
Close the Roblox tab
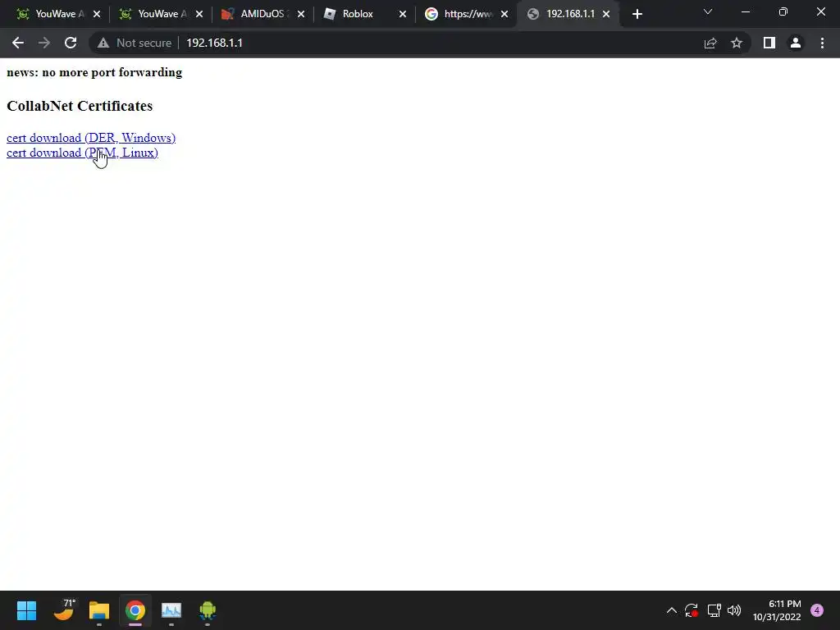point(402,15)
